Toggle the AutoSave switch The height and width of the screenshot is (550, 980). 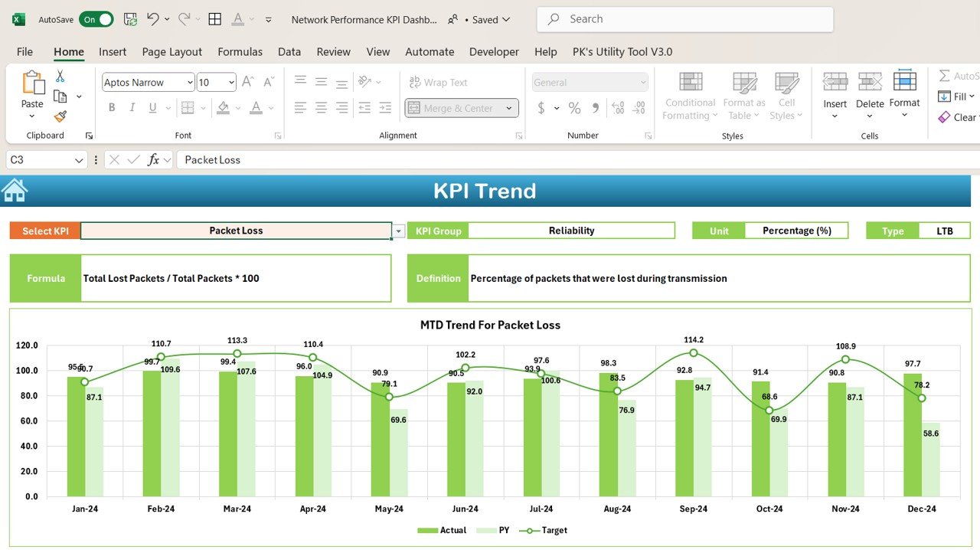pos(97,19)
